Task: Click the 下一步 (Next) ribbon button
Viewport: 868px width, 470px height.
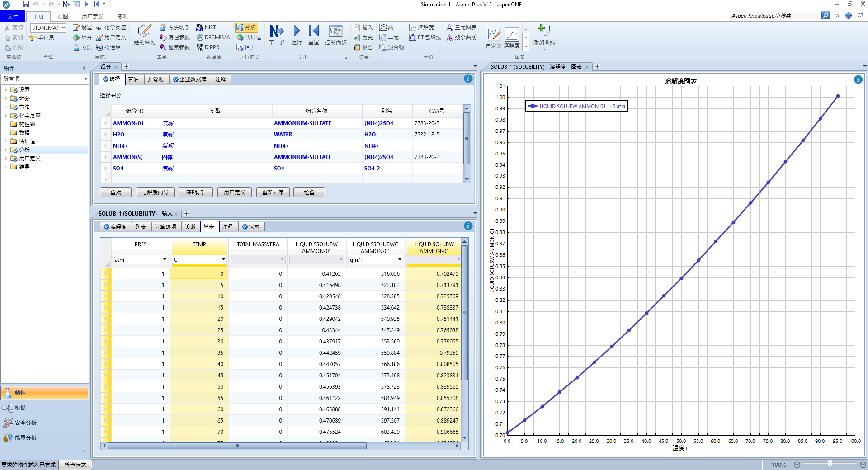Action: pos(277,35)
